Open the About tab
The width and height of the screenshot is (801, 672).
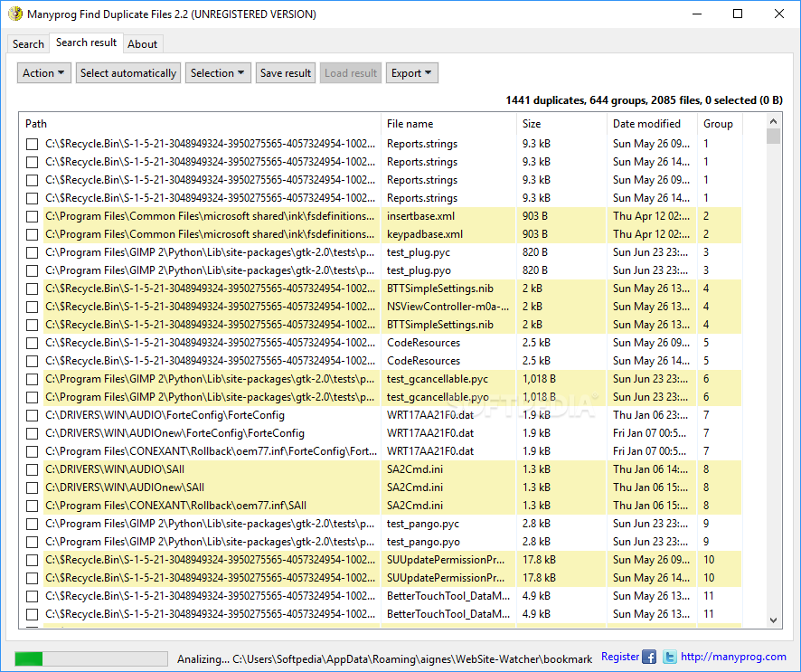point(143,44)
